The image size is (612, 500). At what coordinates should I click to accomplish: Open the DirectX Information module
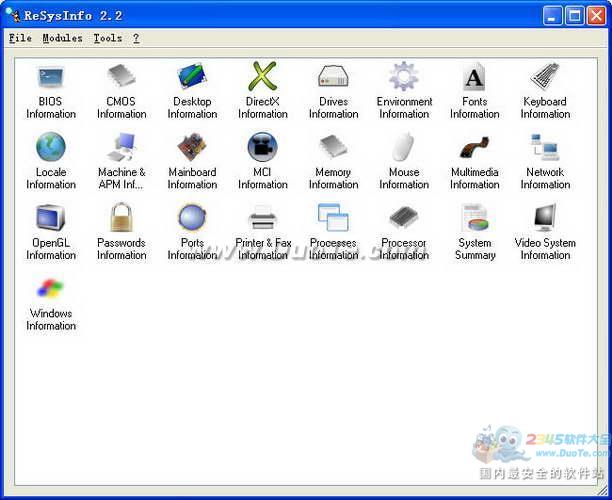click(263, 77)
